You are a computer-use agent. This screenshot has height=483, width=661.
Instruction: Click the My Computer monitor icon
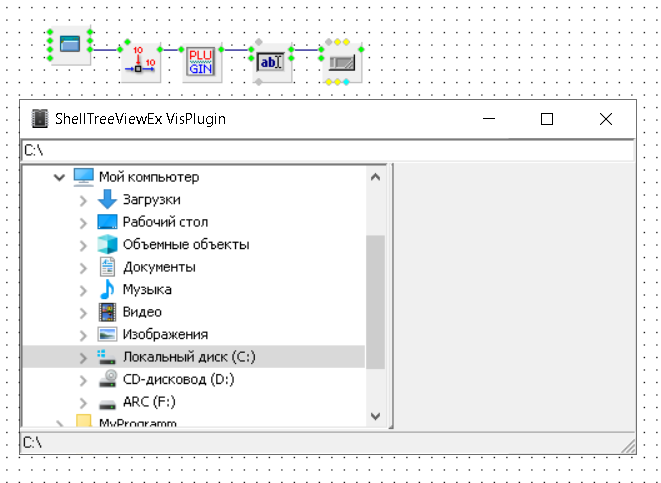pyautogui.click(x=83, y=177)
